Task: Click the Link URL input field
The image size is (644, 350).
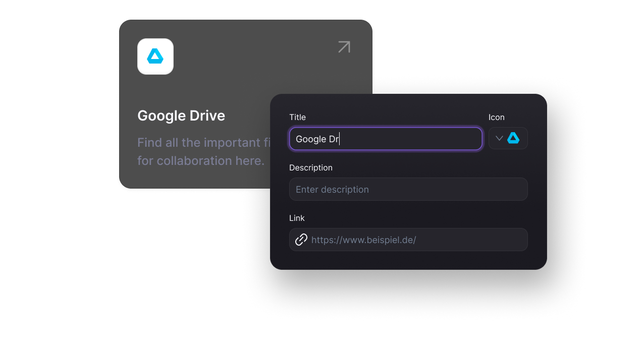Action: tap(408, 240)
